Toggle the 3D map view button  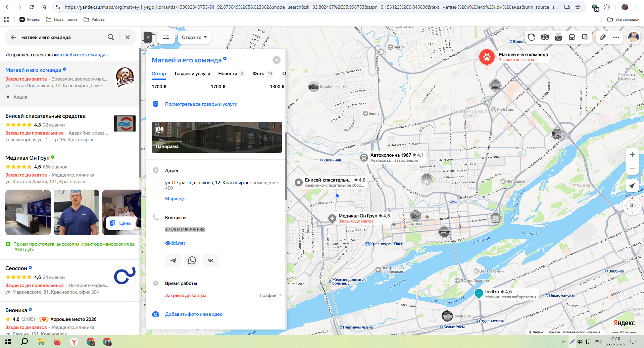632,205
